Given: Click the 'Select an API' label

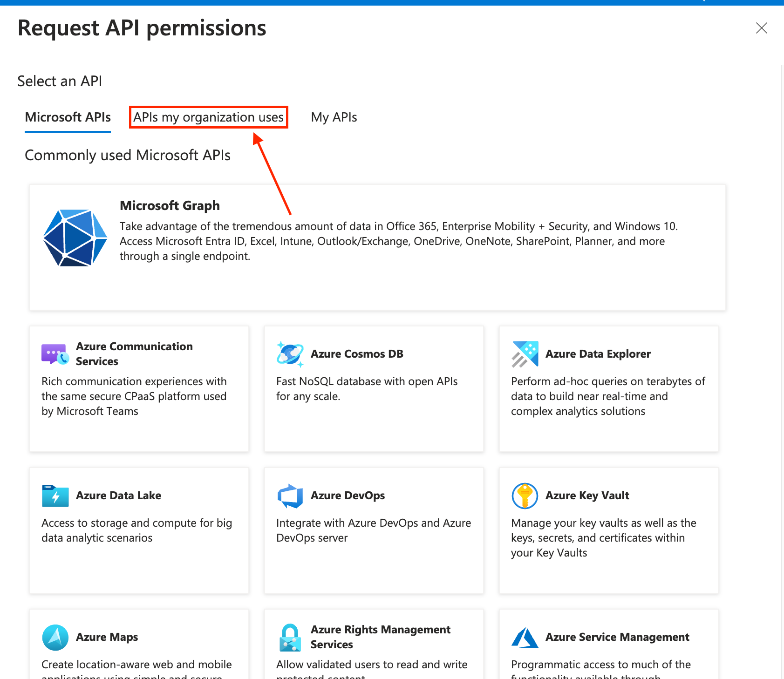Looking at the screenshot, I should coord(60,81).
